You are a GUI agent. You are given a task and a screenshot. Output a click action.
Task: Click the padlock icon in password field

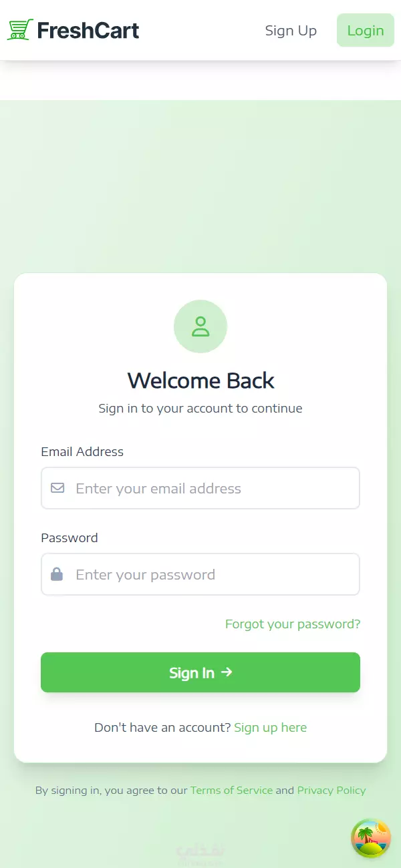[x=57, y=574]
